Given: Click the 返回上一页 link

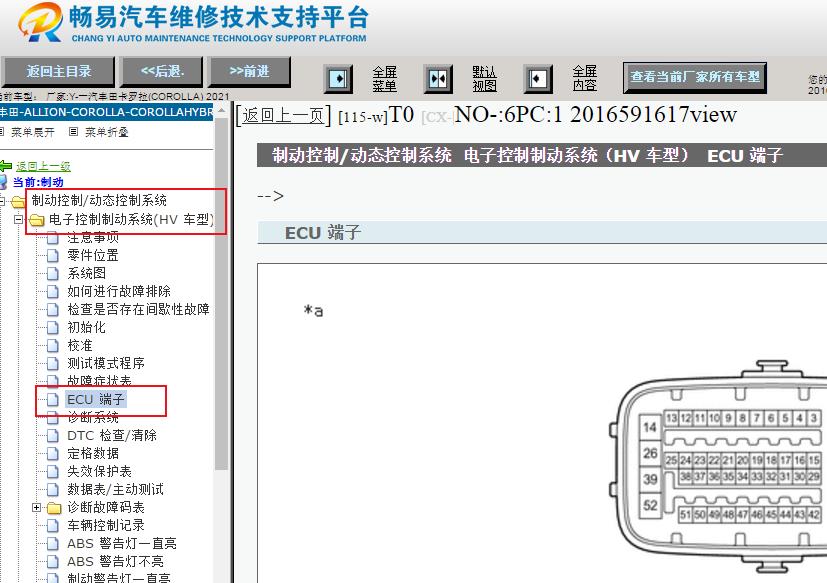Looking at the screenshot, I should pos(283,116).
